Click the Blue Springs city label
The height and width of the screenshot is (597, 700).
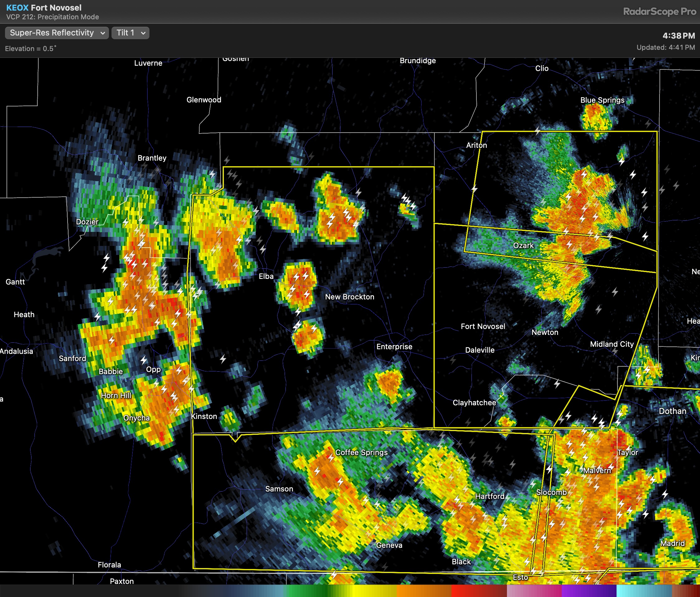pyautogui.click(x=602, y=100)
